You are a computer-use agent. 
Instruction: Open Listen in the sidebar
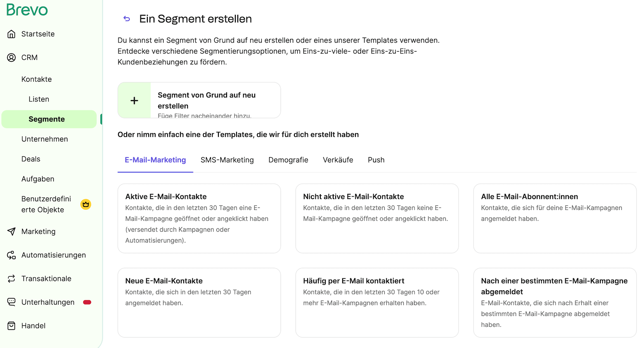[x=39, y=99]
